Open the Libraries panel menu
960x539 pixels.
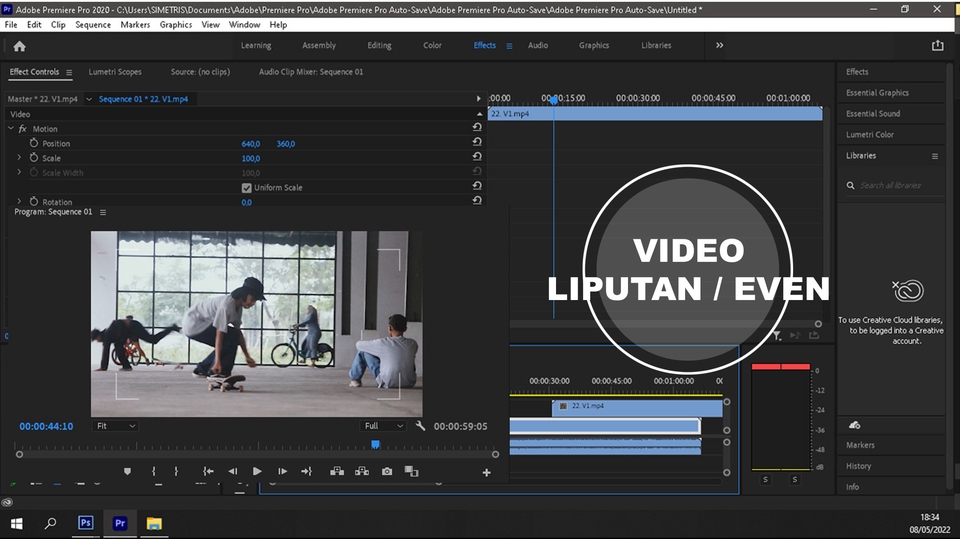(x=935, y=156)
